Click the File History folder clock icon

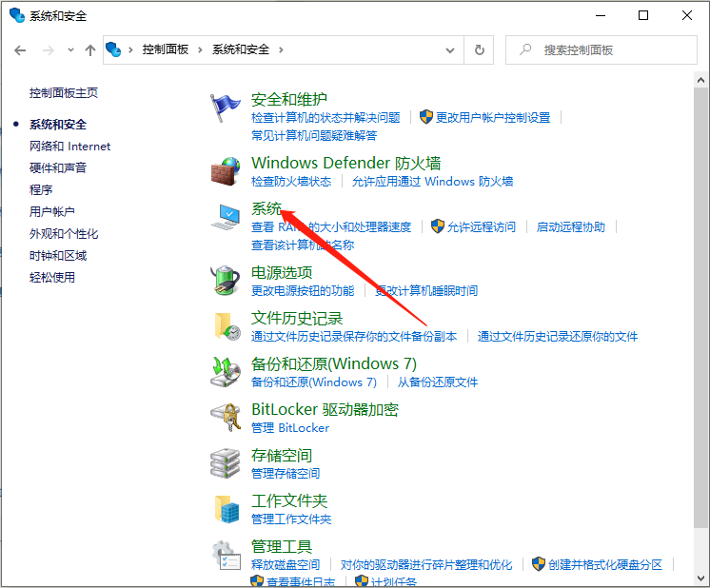coord(227,326)
